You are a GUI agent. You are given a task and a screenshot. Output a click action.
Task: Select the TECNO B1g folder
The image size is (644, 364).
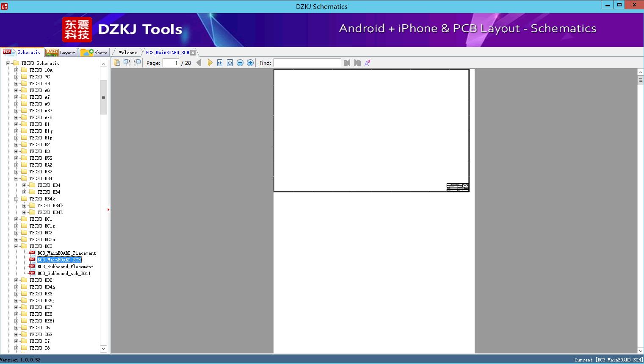41,131
